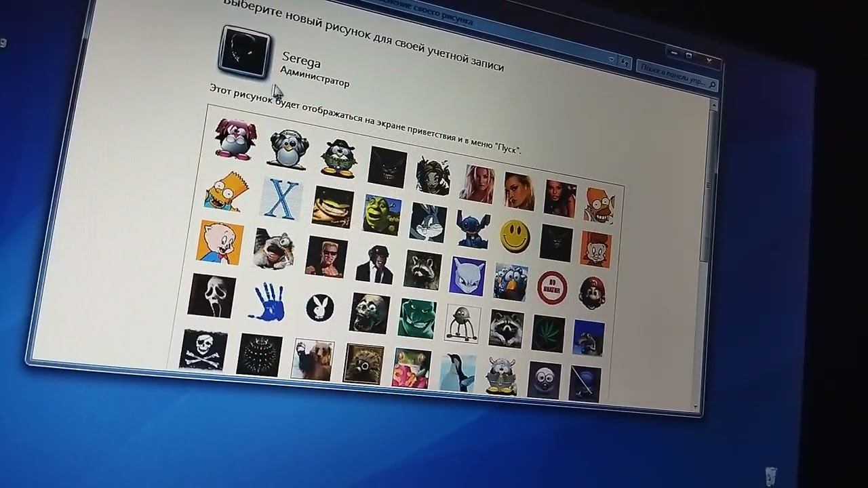
Task: Choose the Playboy bunny logo picture
Action: [319, 308]
